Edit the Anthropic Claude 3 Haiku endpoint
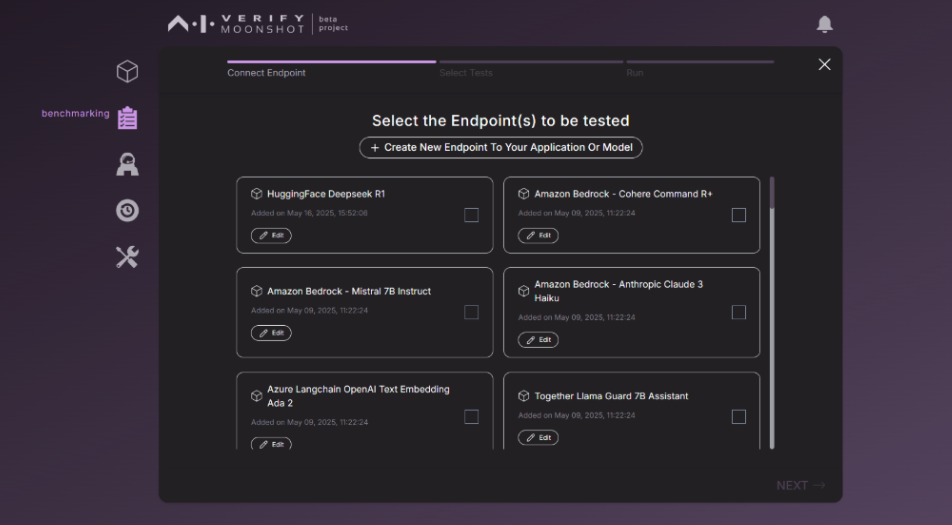This screenshot has height=525, width=952. 539,340
